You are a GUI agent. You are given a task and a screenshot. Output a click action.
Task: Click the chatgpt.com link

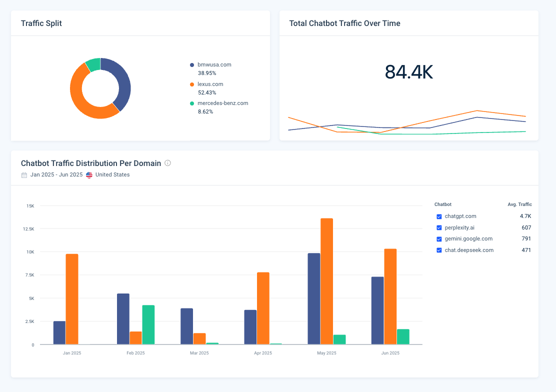point(459,216)
